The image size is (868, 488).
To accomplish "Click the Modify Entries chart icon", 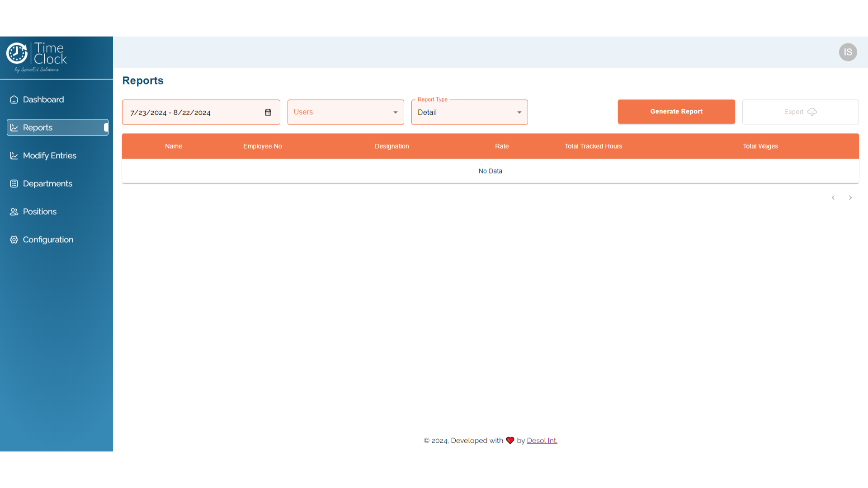I will 14,156.
